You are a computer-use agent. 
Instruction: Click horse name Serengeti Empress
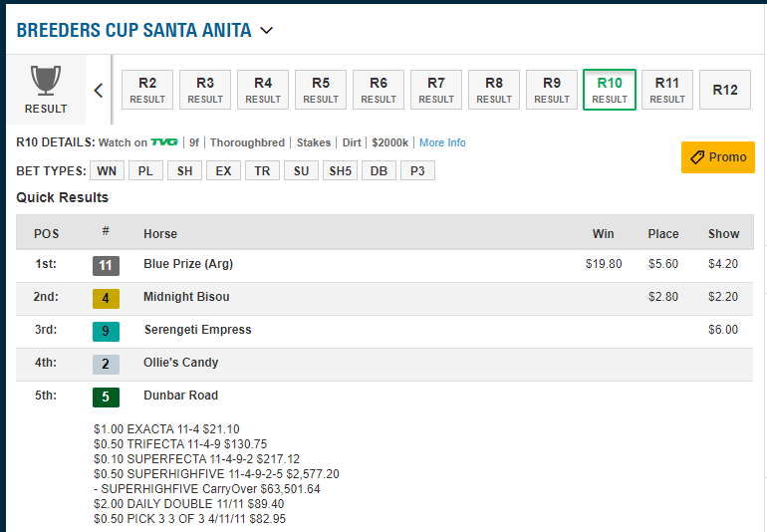[x=197, y=330]
